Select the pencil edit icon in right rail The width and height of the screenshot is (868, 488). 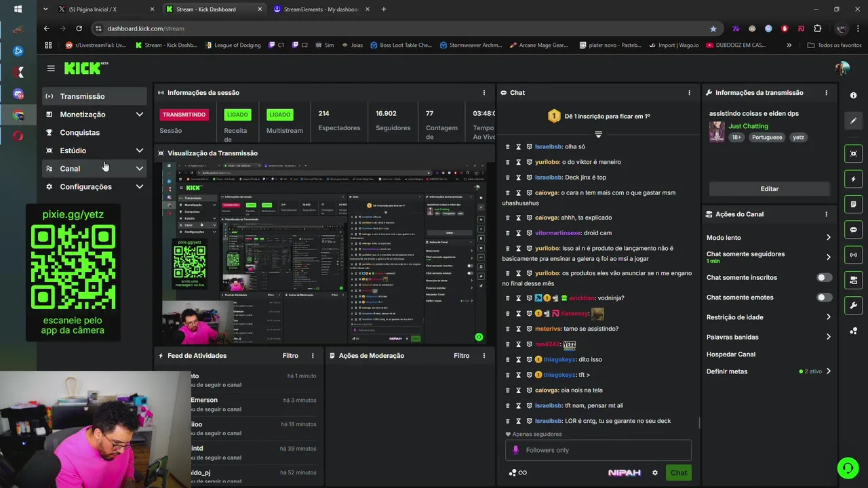[x=854, y=121]
